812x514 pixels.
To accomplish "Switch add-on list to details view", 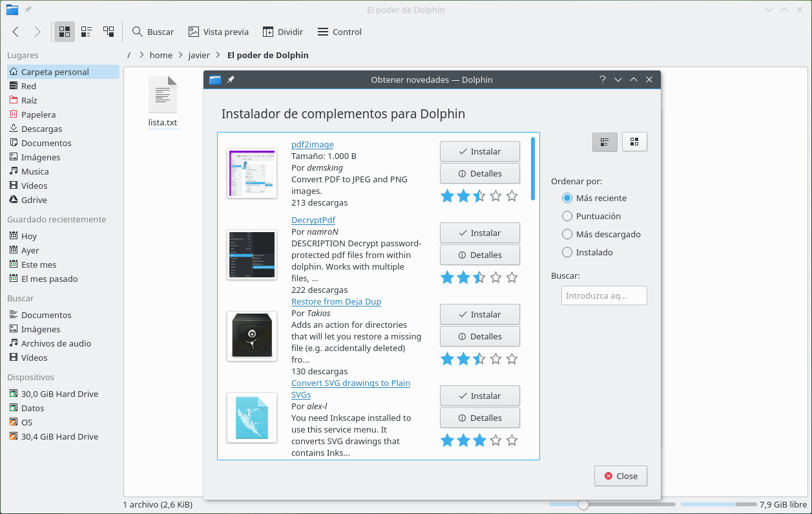I will pyautogui.click(x=605, y=142).
